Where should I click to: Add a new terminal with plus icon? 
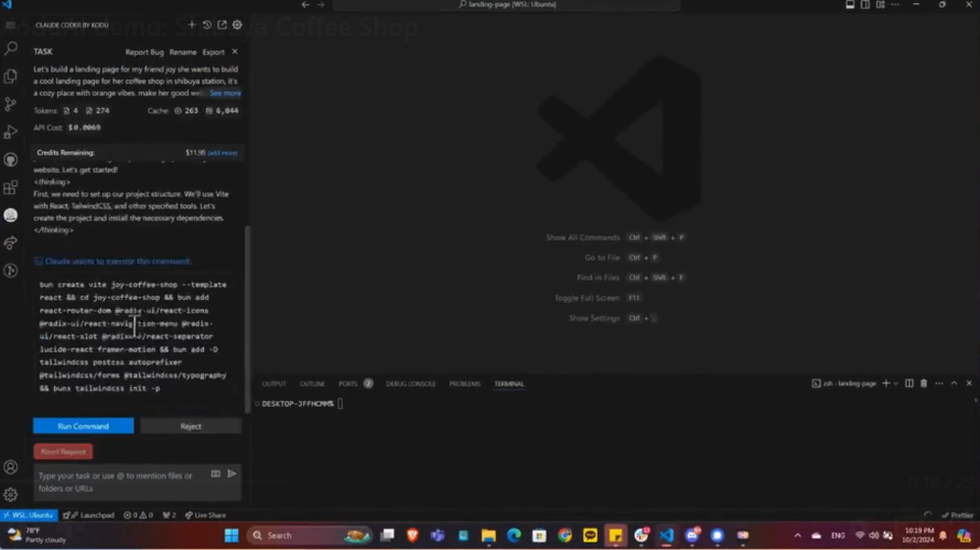coord(886,383)
